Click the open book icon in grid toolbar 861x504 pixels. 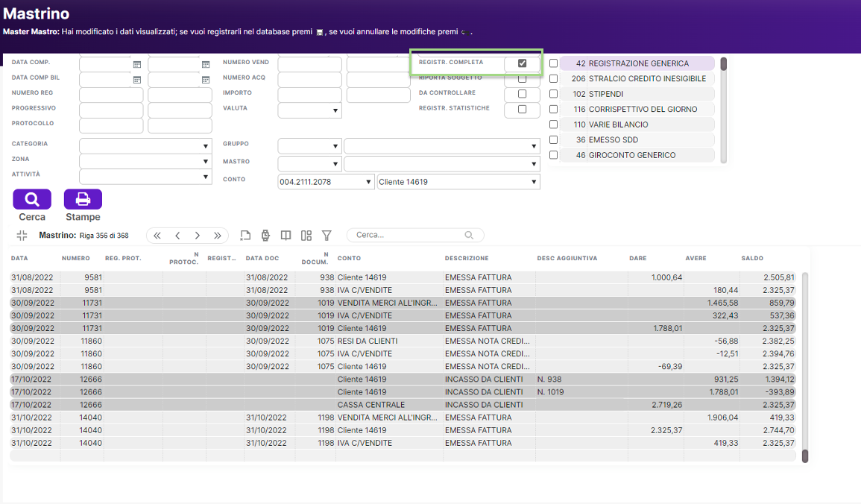coord(286,236)
